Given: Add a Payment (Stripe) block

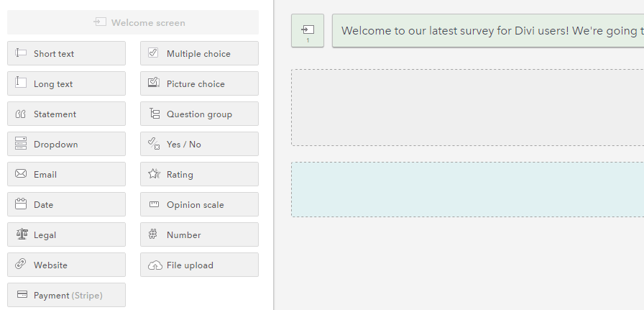Looking at the screenshot, I should click(x=66, y=295).
